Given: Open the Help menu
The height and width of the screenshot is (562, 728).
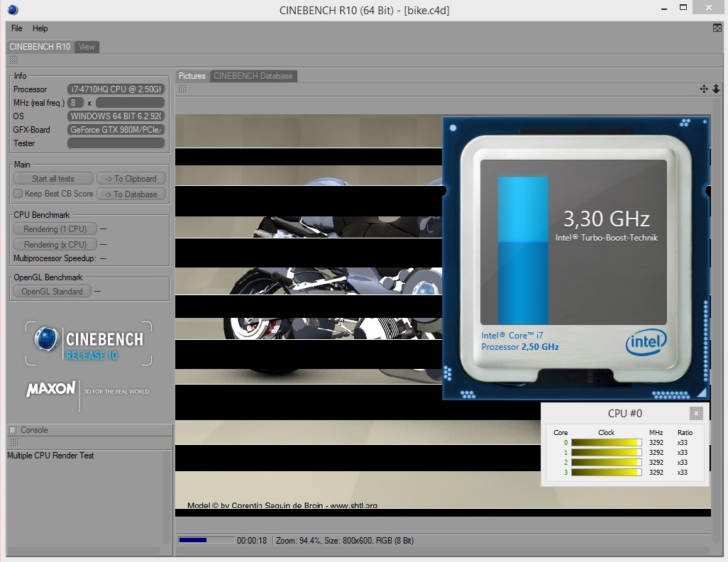Looking at the screenshot, I should click(x=40, y=28).
